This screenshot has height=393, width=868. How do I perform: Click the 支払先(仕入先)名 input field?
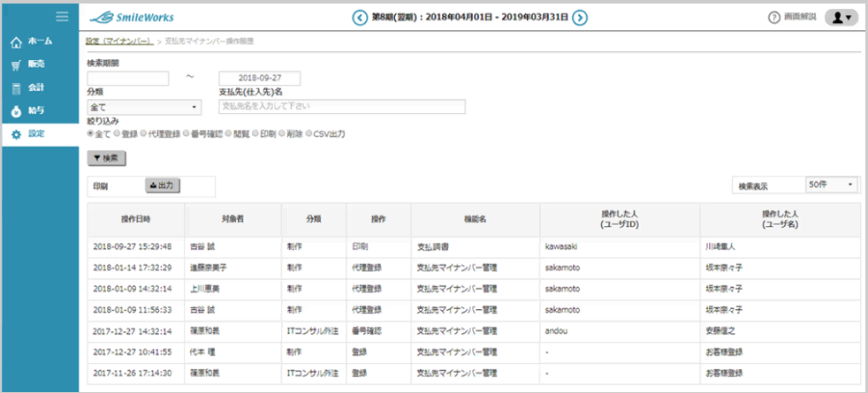341,107
